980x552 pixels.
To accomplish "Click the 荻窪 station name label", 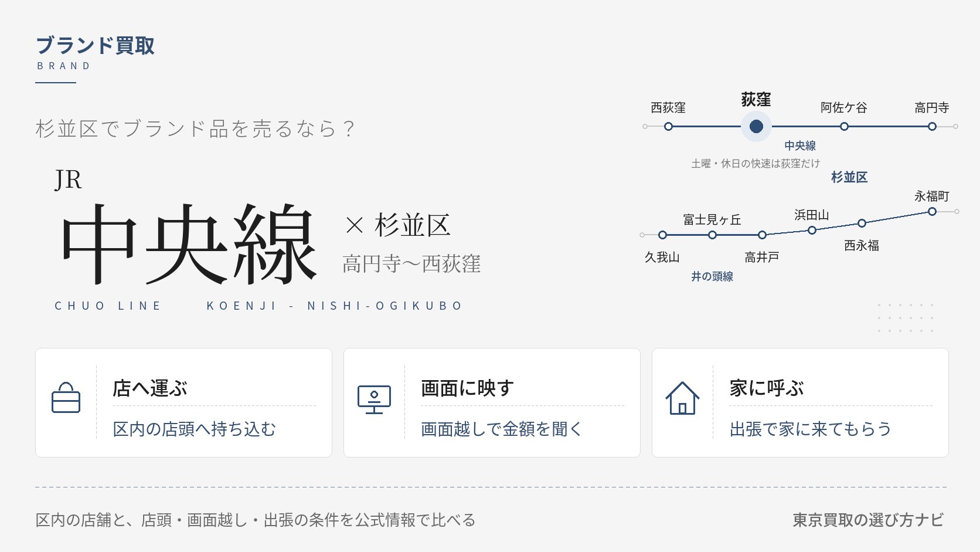I will coord(756,100).
